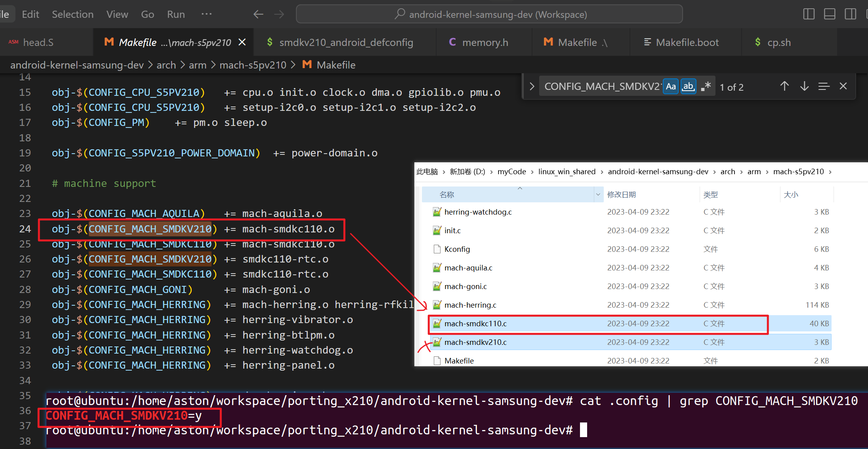Expand chevron after mach-s5pv210 in Explorer path
Image resolution: width=868 pixels, height=449 pixels.
tap(830, 172)
